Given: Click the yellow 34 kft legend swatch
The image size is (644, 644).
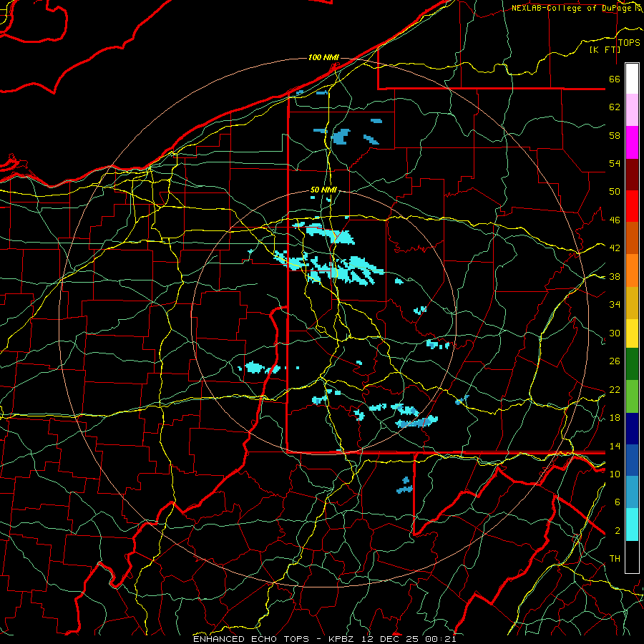Looking at the screenshot, I should [632, 333].
